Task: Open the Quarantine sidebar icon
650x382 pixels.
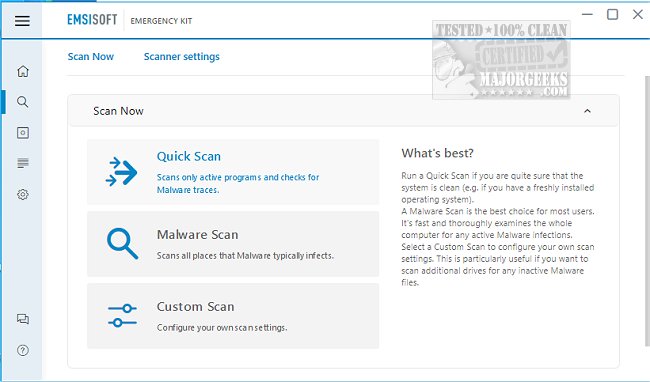Action: click(x=23, y=133)
